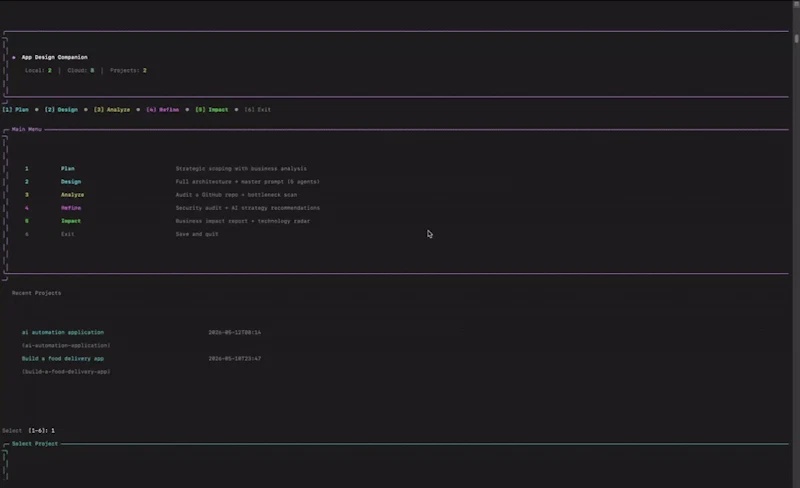Image resolution: width=800 pixels, height=488 pixels.
Task: Select [3] Analyze in the top shortcut bar
Action: click(x=112, y=110)
